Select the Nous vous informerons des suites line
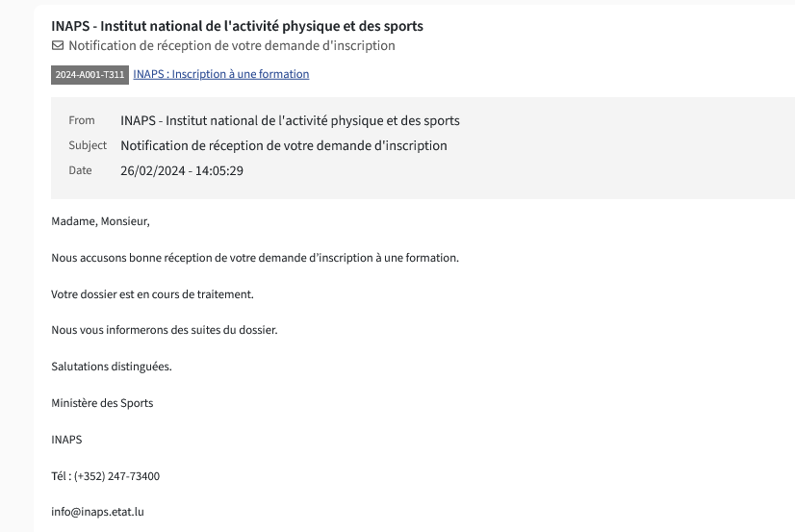 [x=165, y=330]
